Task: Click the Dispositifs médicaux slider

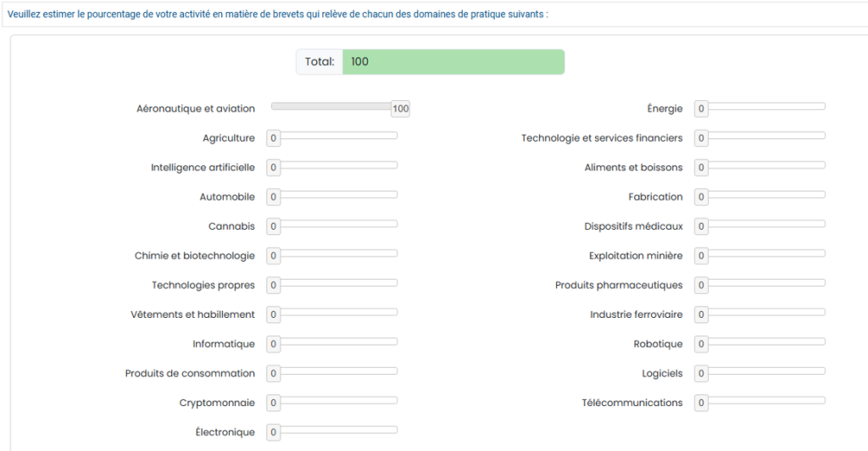Action: pyautogui.click(x=765, y=224)
